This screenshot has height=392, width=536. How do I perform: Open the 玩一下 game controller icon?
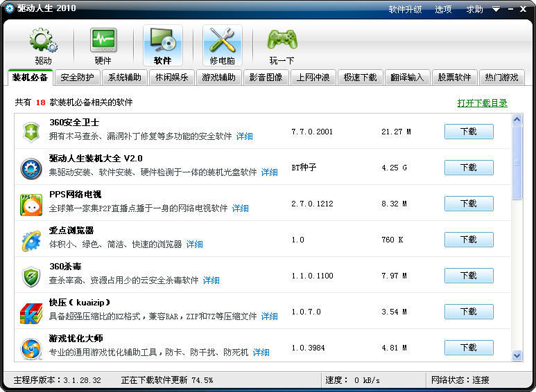click(282, 42)
